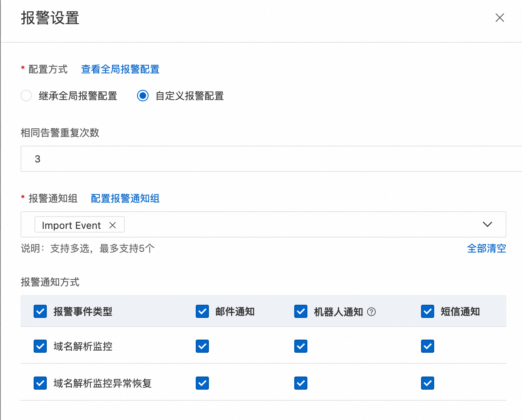Toggle the 机器人通知 header checkbox
This screenshot has width=522, height=420.
[x=301, y=312]
